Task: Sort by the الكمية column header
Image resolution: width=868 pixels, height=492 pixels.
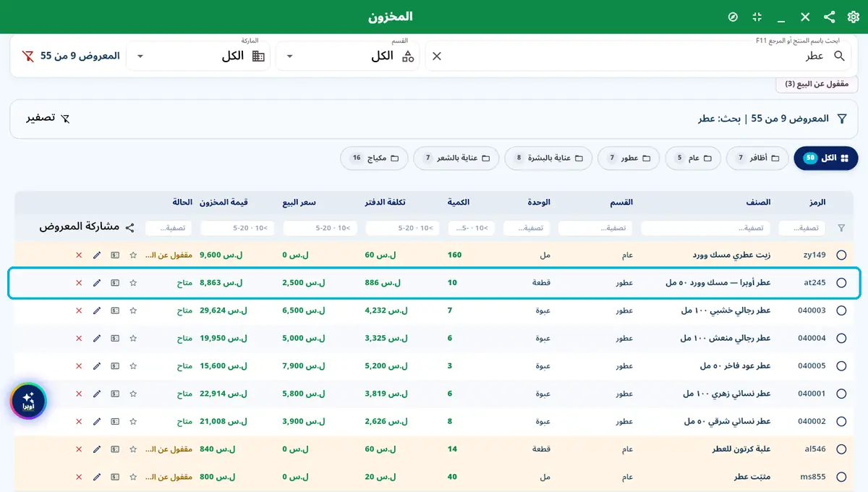Action: coord(459,202)
